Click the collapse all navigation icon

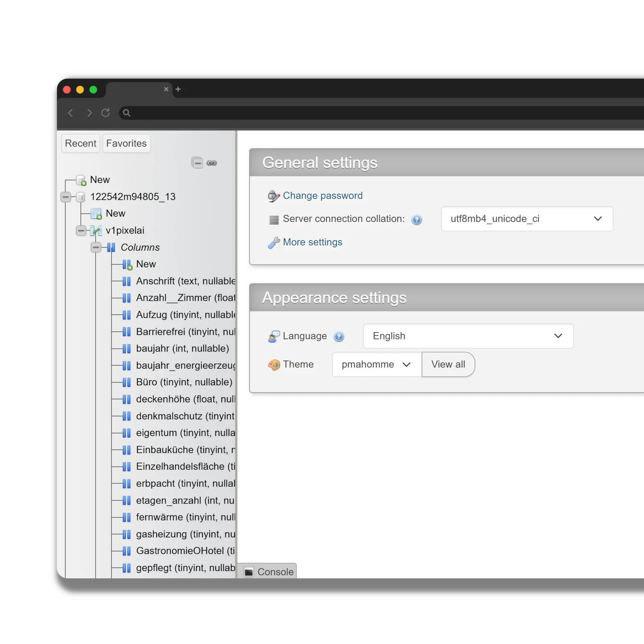[x=197, y=163]
